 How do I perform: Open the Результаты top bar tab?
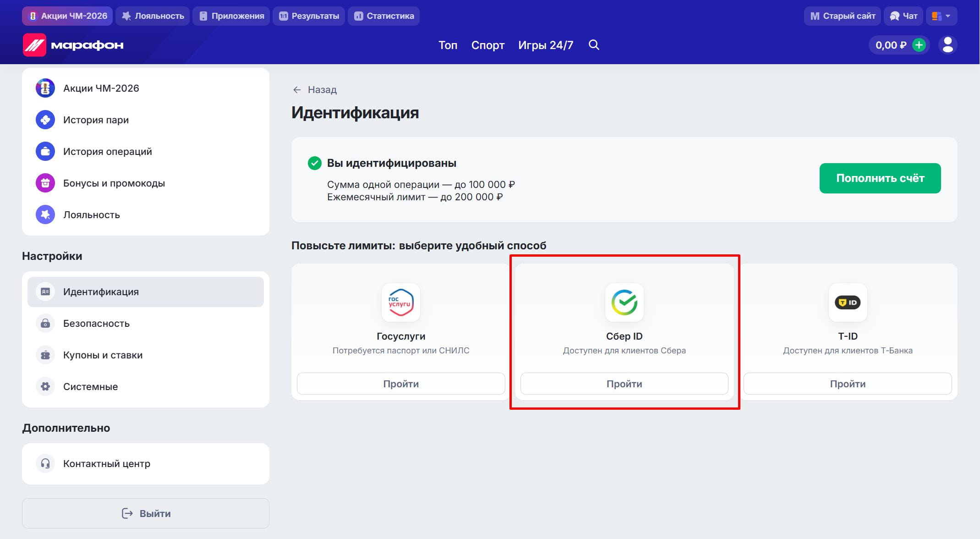click(309, 16)
